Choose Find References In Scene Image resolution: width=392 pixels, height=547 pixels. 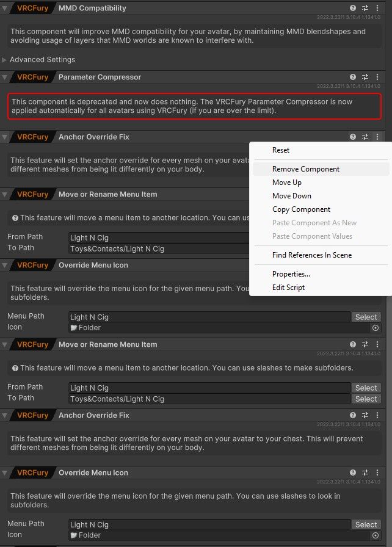(x=321, y=255)
